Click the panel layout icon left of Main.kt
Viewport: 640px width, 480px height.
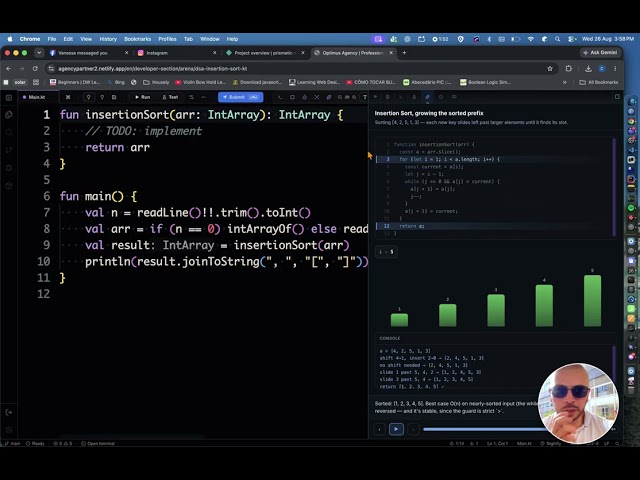tap(9, 97)
